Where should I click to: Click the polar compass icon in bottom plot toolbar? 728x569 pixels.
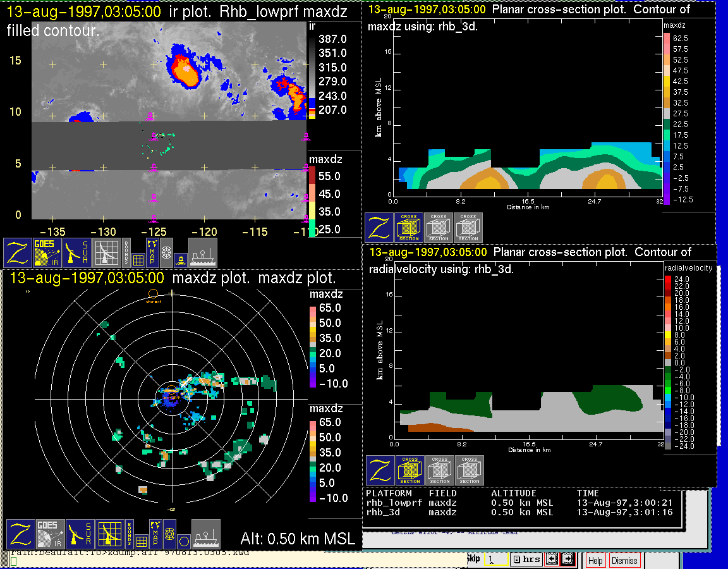[169, 534]
